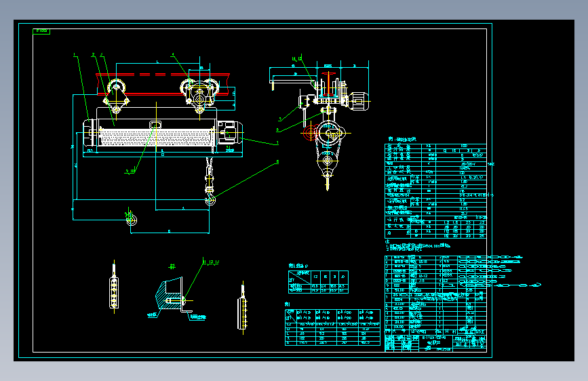
Task: Select callout number 8 pointing to the hook
Action: click(x=277, y=162)
